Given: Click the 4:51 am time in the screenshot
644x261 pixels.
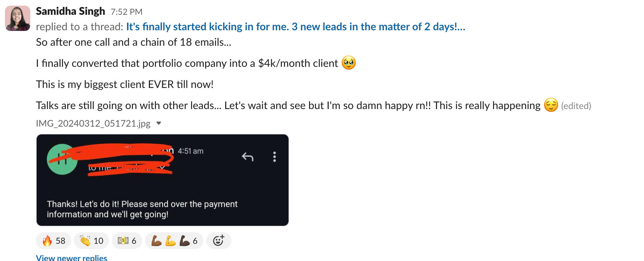Looking at the screenshot, I should (x=190, y=151).
